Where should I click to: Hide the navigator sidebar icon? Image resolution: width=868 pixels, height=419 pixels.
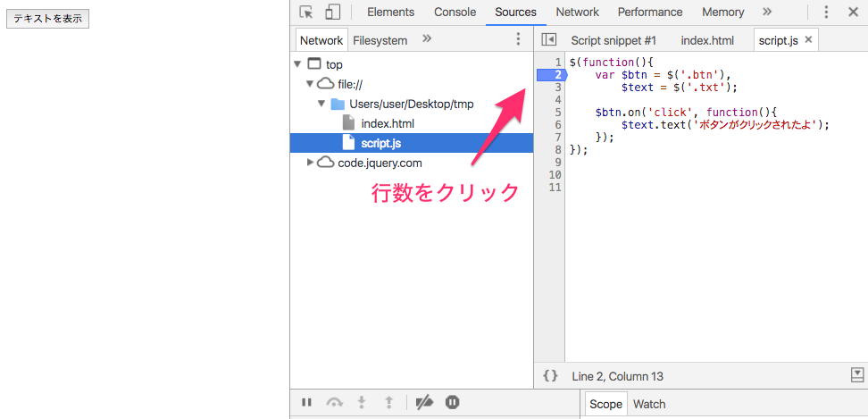pos(548,39)
